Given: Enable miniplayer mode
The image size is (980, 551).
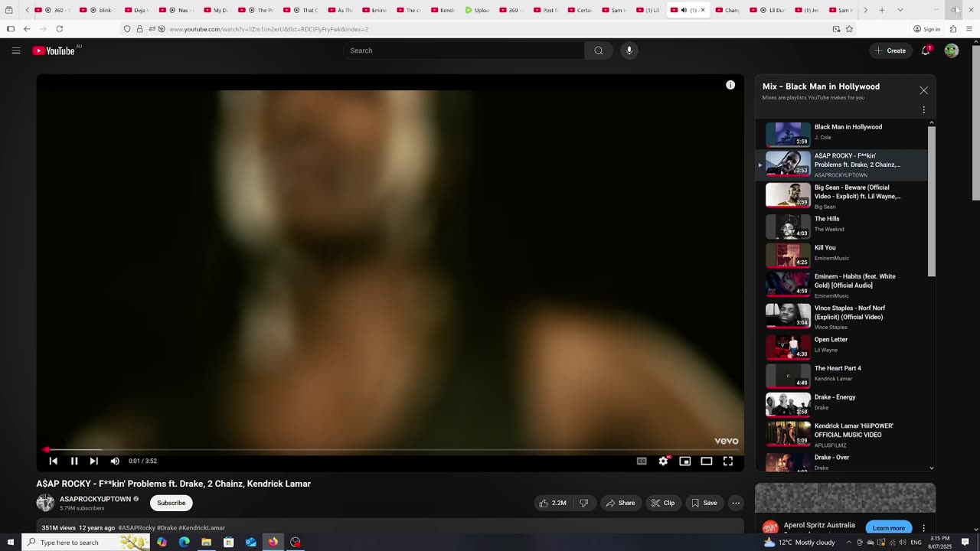Looking at the screenshot, I should coord(685,461).
